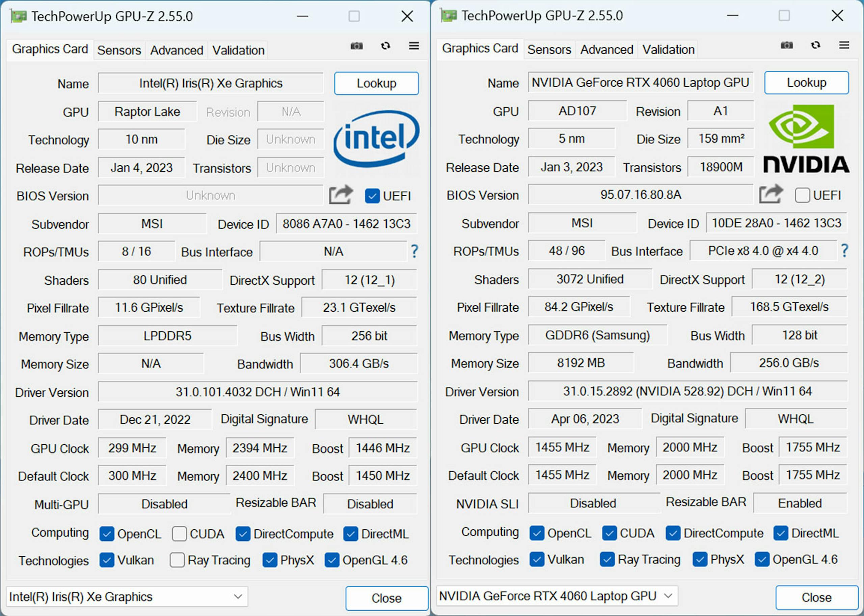Toggle UEFI checkbox in Intel window
The height and width of the screenshot is (616, 864).
(x=372, y=196)
